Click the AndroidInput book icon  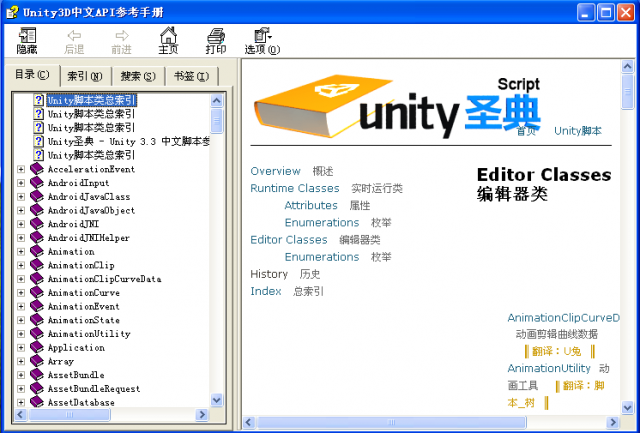(x=37, y=183)
